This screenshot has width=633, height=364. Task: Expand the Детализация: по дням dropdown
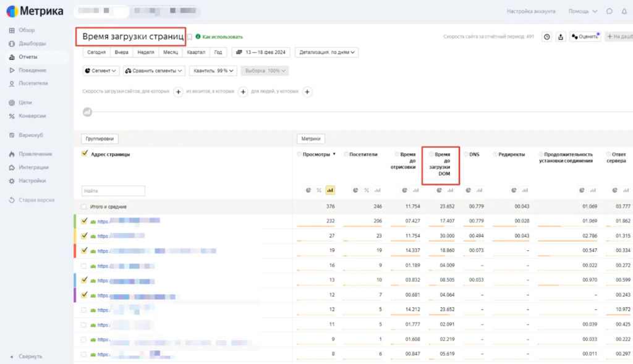pyautogui.click(x=326, y=53)
